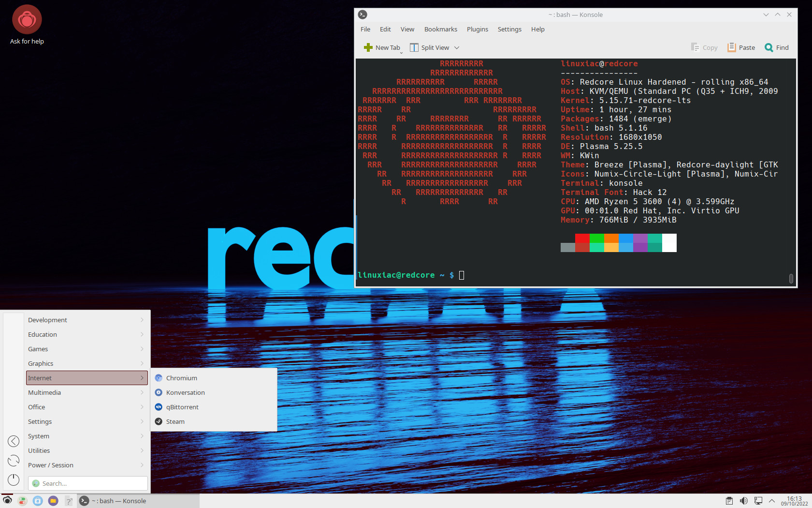Viewport: 812px width, 508px height.
Task: Click Split View in Konsole toolbar
Action: click(430, 47)
